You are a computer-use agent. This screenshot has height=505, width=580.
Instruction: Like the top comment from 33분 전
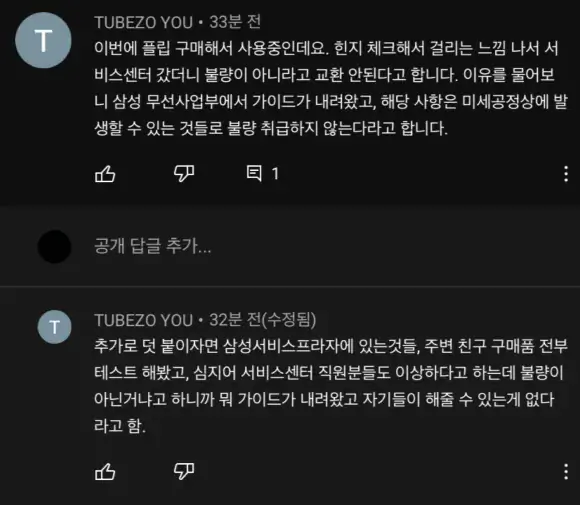point(105,174)
